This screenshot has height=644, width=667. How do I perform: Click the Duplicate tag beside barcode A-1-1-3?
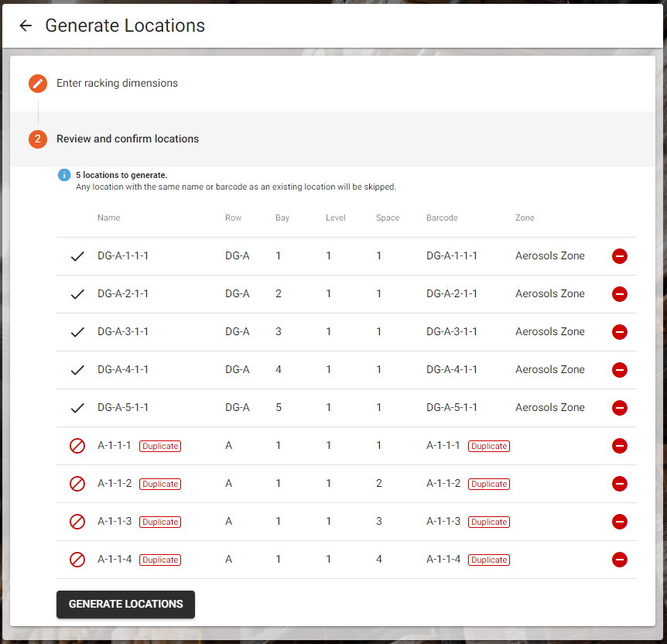489,522
